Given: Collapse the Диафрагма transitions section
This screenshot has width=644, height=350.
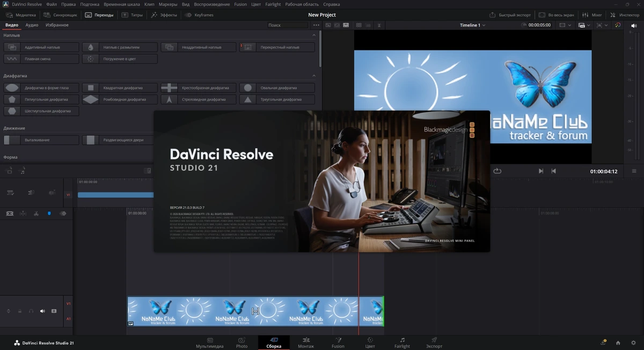Looking at the screenshot, I should coord(314,76).
